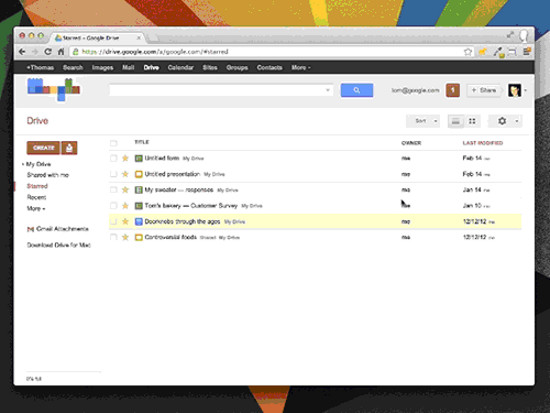Click Download Drive for Mac link
The image size is (550, 413).
pos(59,245)
